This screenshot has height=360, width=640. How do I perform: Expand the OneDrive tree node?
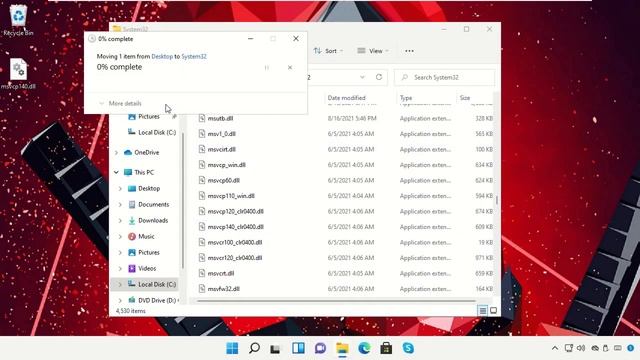(x=116, y=153)
